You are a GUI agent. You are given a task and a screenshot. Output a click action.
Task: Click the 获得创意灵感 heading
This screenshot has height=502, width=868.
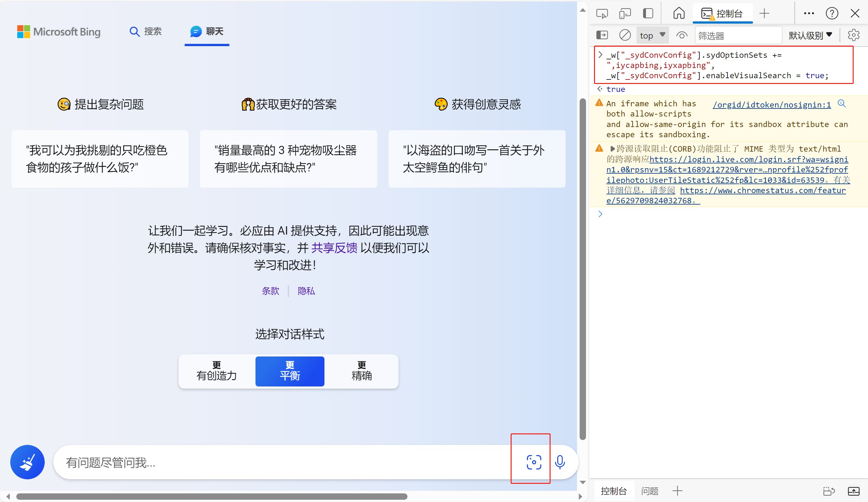click(477, 104)
